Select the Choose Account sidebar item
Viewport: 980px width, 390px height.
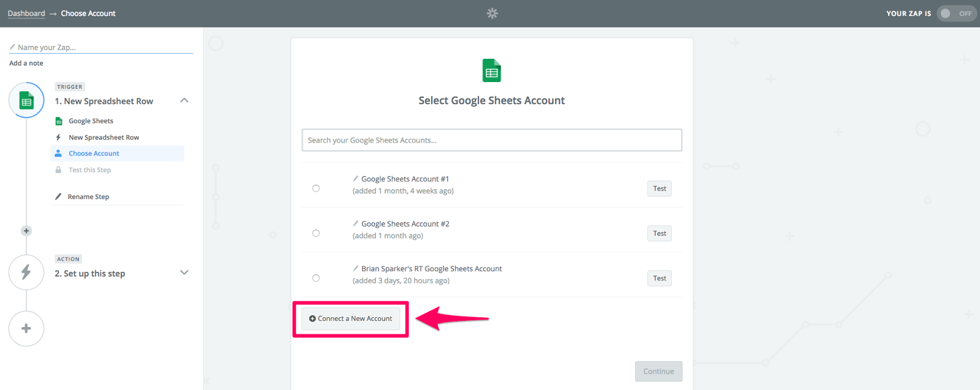[118, 153]
